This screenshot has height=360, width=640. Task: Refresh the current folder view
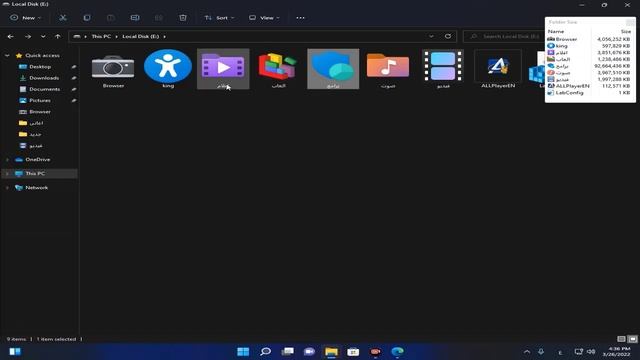pyautogui.click(x=448, y=36)
